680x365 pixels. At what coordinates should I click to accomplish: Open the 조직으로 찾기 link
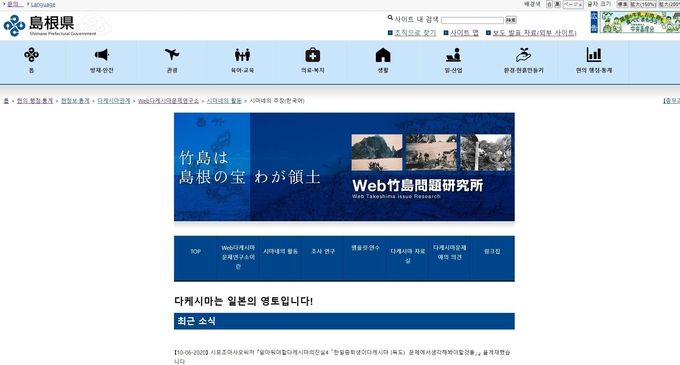point(415,33)
